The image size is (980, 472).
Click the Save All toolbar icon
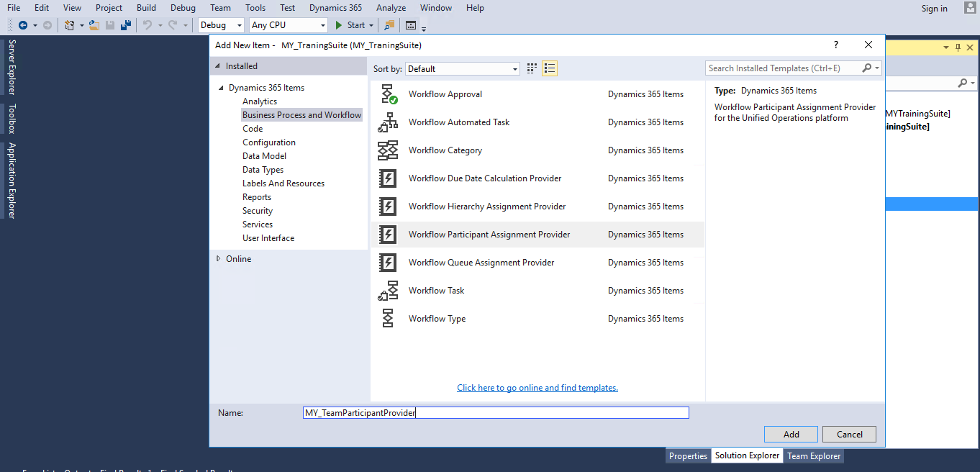pyautogui.click(x=126, y=24)
